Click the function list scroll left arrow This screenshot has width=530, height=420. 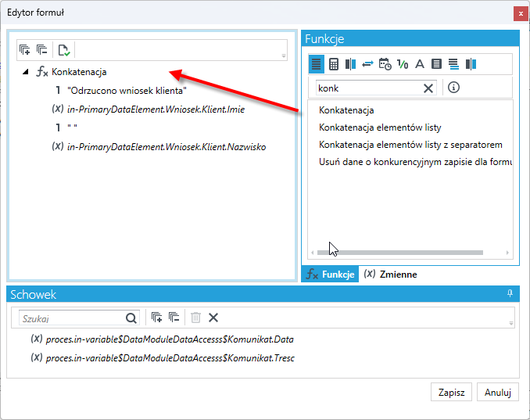[313, 253]
